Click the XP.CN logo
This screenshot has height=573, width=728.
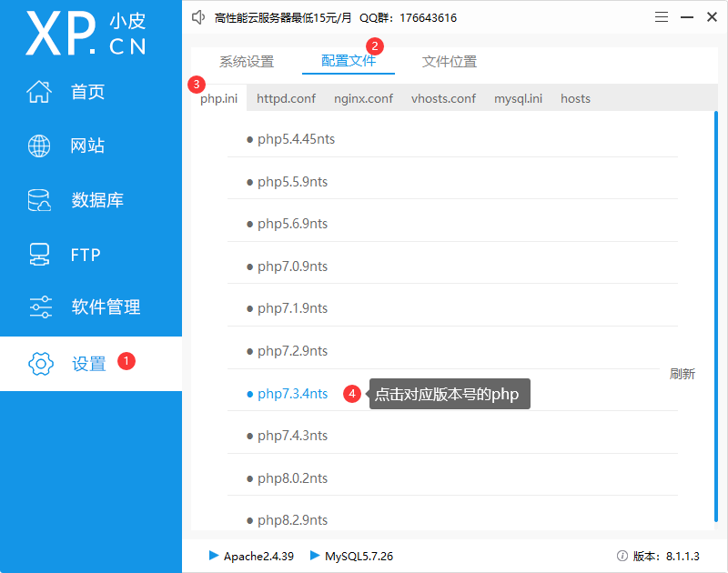86,34
